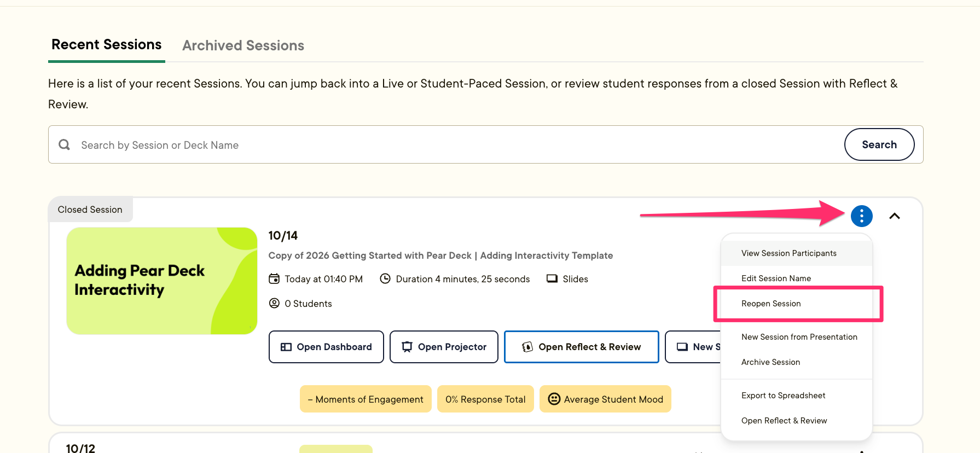The width and height of the screenshot is (980, 453).
Task: Click the slides icon beside Slides label
Action: pyautogui.click(x=552, y=278)
